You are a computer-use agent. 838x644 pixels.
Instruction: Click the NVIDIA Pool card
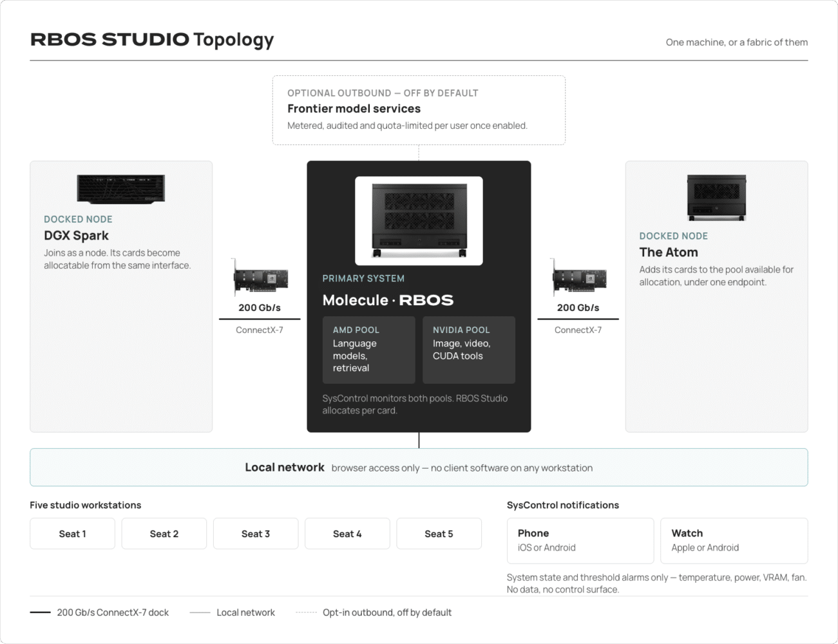click(469, 350)
